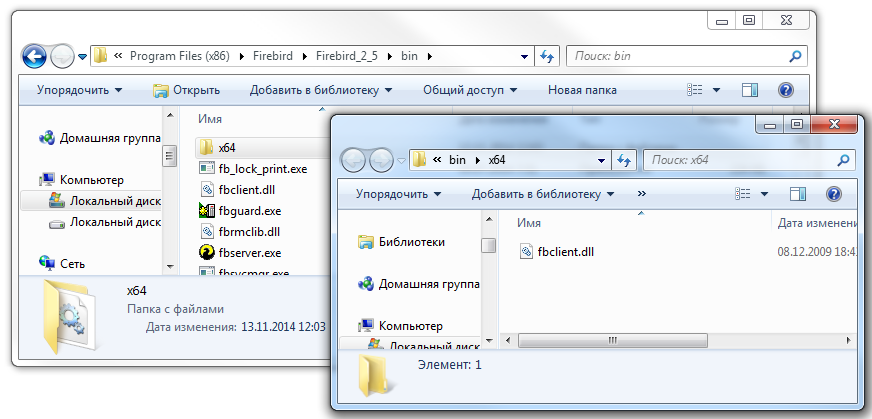Click refresh icon next to bin address bar
872x419 pixels.
click(548, 56)
